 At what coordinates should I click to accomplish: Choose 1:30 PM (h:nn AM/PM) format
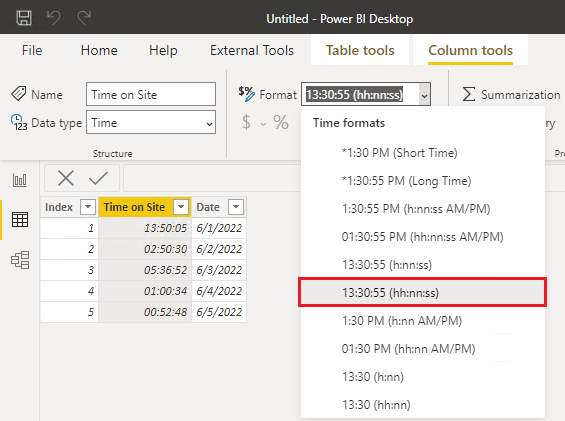(423, 320)
